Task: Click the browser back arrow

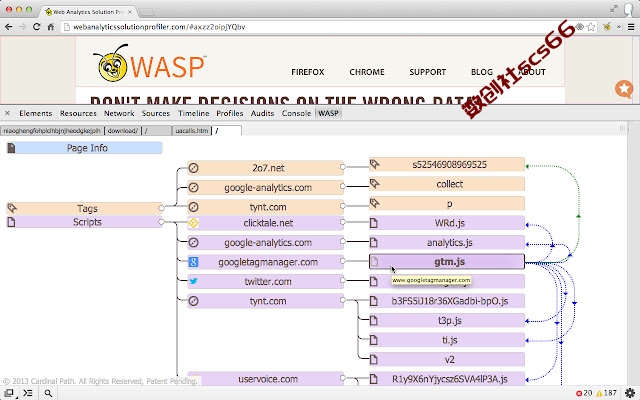Action: pyautogui.click(x=8, y=27)
